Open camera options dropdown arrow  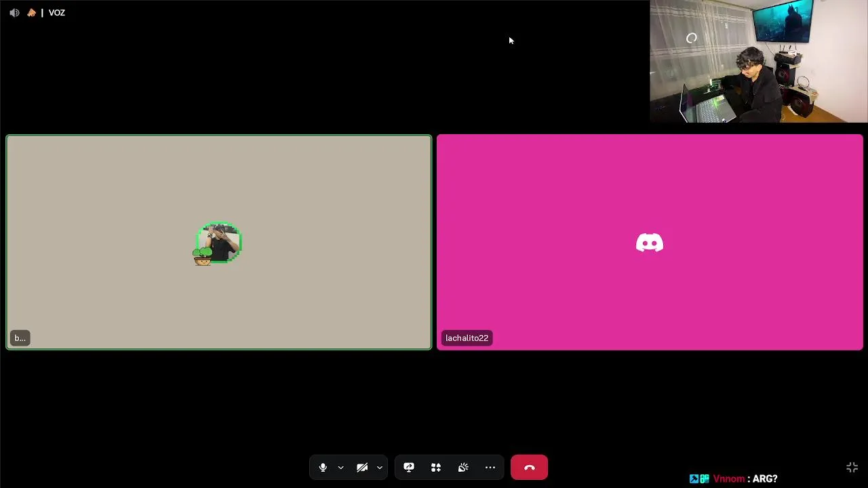pos(380,468)
